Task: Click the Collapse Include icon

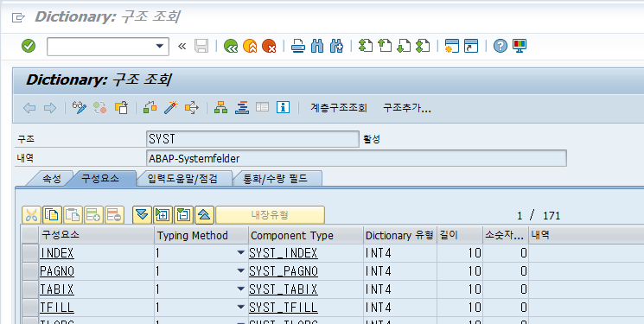Action: pyautogui.click(x=183, y=215)
